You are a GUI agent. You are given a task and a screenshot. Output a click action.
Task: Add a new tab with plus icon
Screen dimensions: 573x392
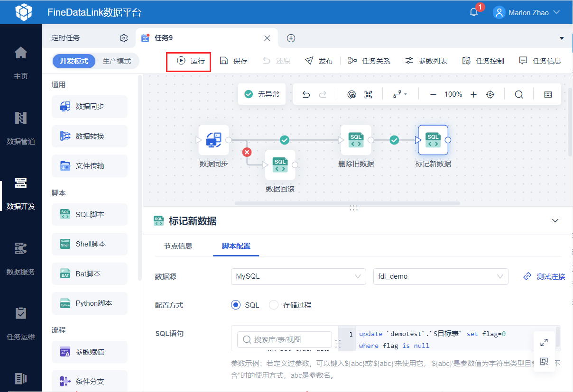(291, 38)
